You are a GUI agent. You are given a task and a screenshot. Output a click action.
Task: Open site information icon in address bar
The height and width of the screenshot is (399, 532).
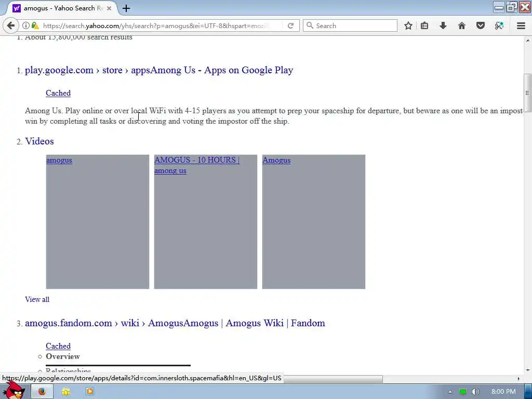25,25
